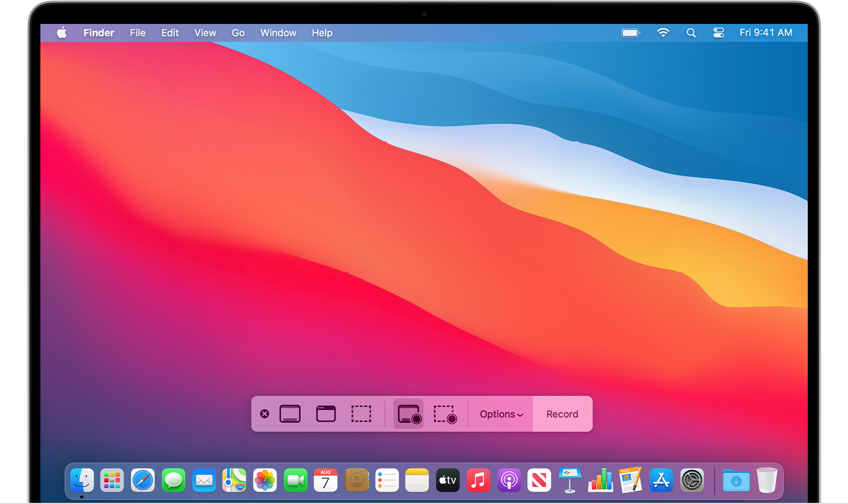Open Calendar showing August 7

pos(325,480)
